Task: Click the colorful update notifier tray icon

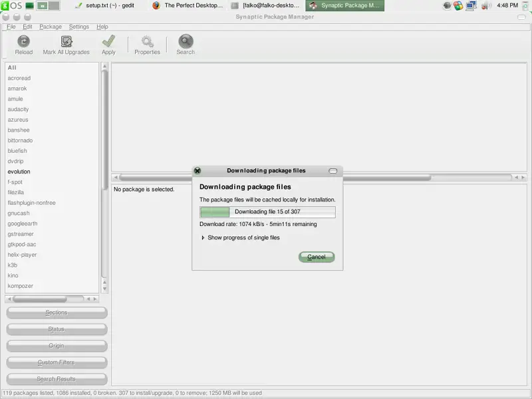Action: click(x=458, y=5)
